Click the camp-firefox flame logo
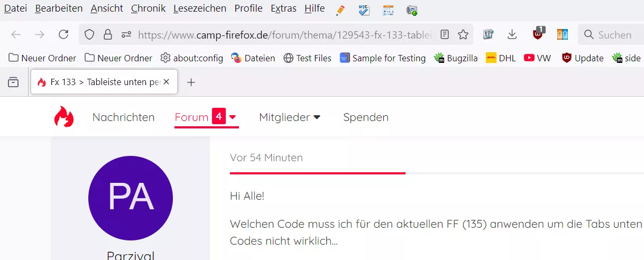644x260 pixels. 64,117
